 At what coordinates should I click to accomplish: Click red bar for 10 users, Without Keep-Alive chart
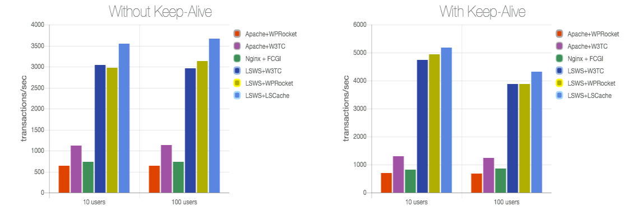tap(64, 179)
